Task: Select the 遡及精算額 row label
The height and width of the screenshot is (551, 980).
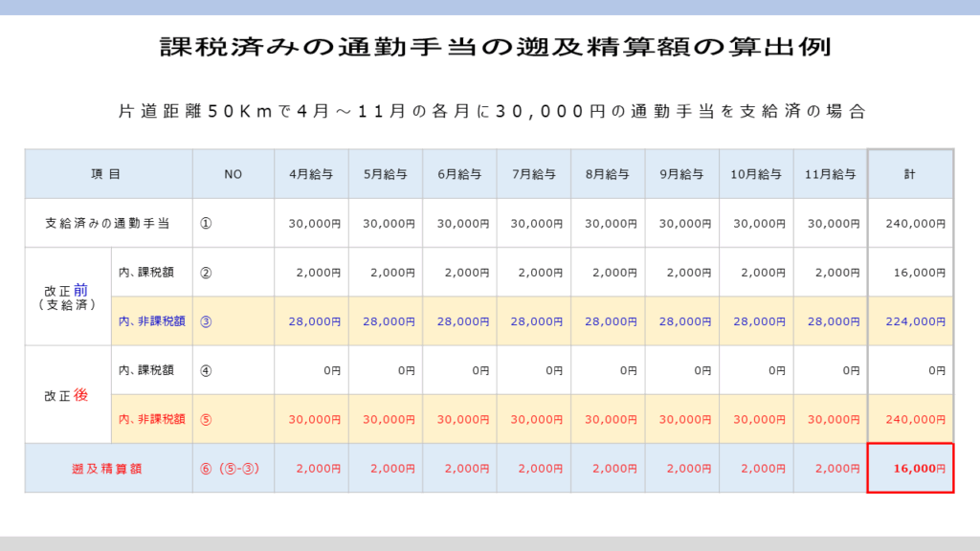Action: (x=108, y=469)
